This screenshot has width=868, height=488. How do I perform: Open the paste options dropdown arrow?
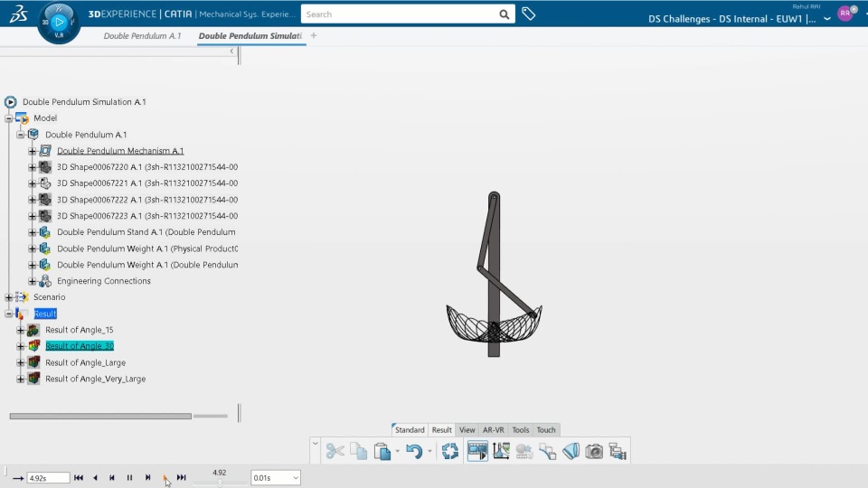click(x=398, y=452)
